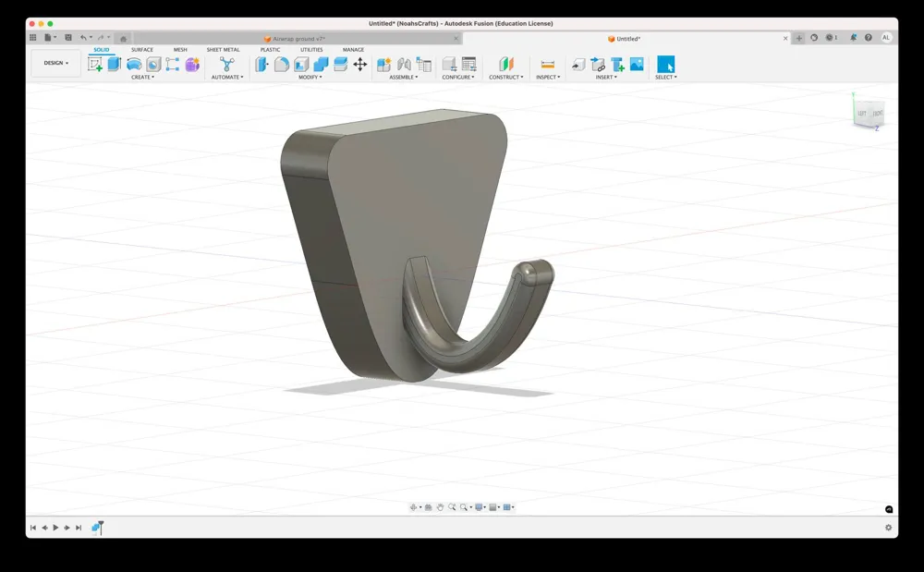Select the Measure tool
The height and width of the screenshot is (572, 924).
(547, 64)
